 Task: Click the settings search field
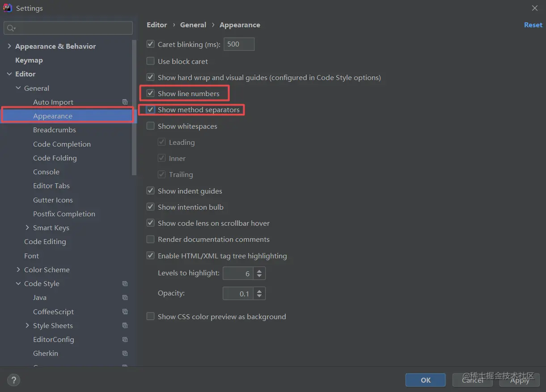68,28
